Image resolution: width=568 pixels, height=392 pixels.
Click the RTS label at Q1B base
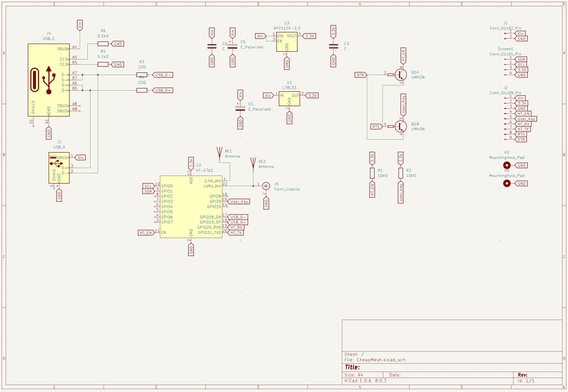376,126
